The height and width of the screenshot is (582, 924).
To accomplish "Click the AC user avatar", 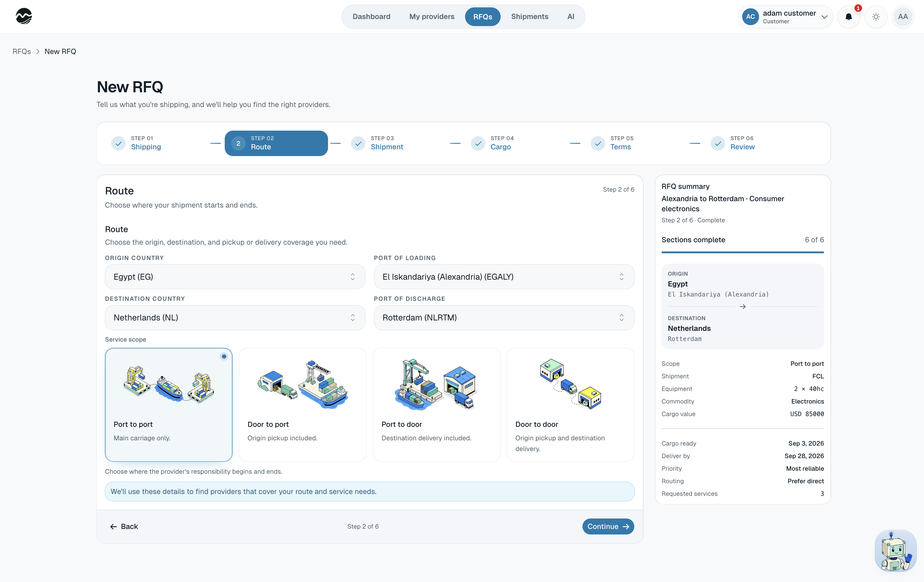I will 750,17.
